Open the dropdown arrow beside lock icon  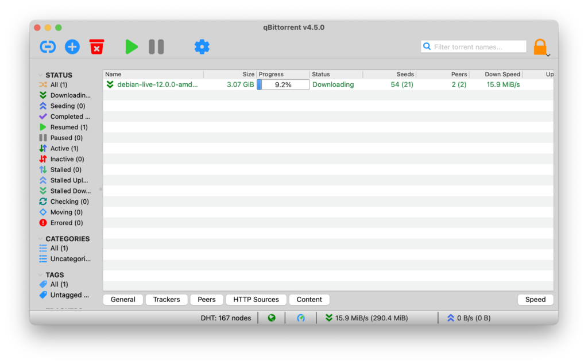click(x=548, y=55)
